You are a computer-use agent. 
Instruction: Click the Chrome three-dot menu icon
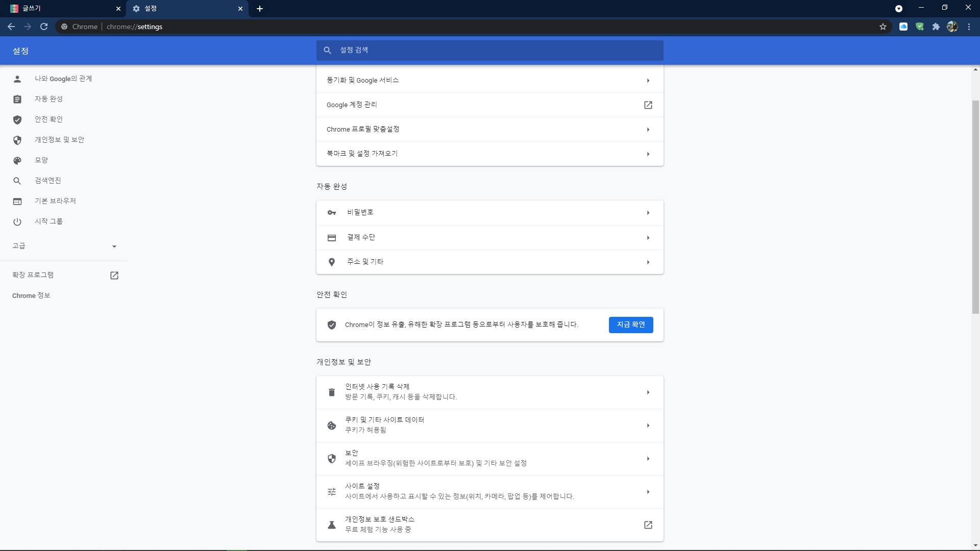(969, 27)
